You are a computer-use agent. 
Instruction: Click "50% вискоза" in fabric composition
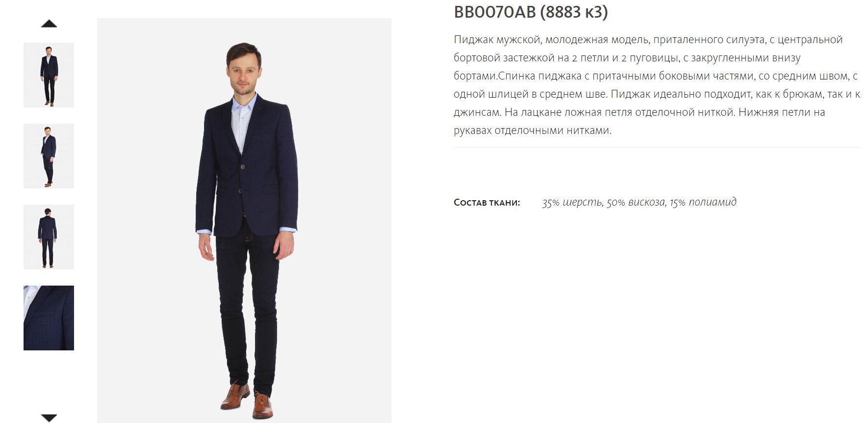coord(636,203)
